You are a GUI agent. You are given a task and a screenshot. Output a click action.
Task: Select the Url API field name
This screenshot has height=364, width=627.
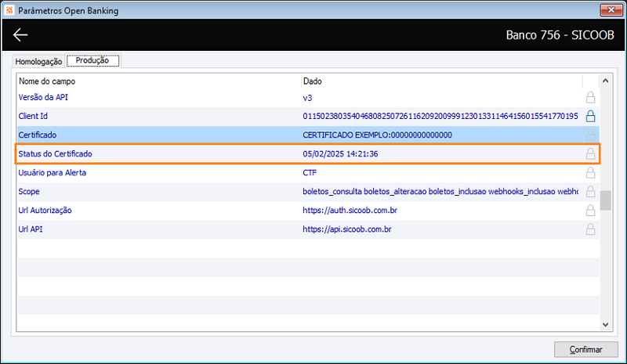pyautogui.click(x=31, y=229)
